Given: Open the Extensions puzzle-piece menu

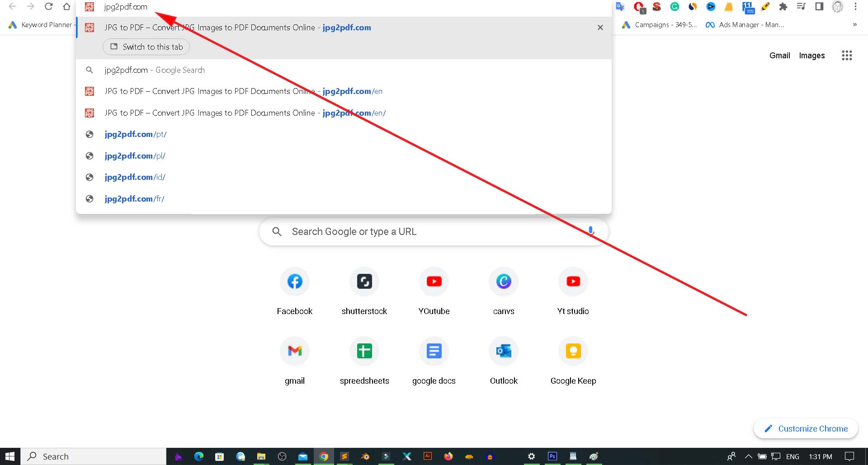Looking at the screenshot, I should tap(783, 6).
